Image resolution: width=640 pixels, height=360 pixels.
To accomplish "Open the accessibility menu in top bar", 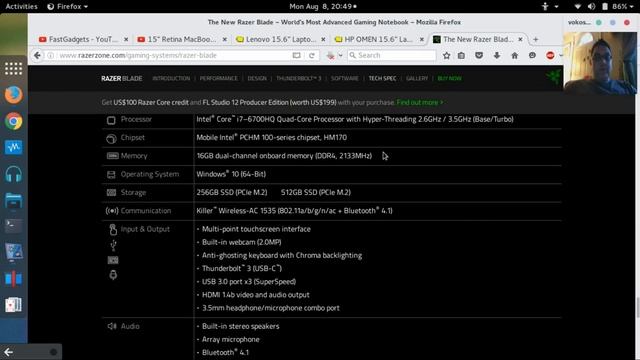I will (x=549, y=7).
